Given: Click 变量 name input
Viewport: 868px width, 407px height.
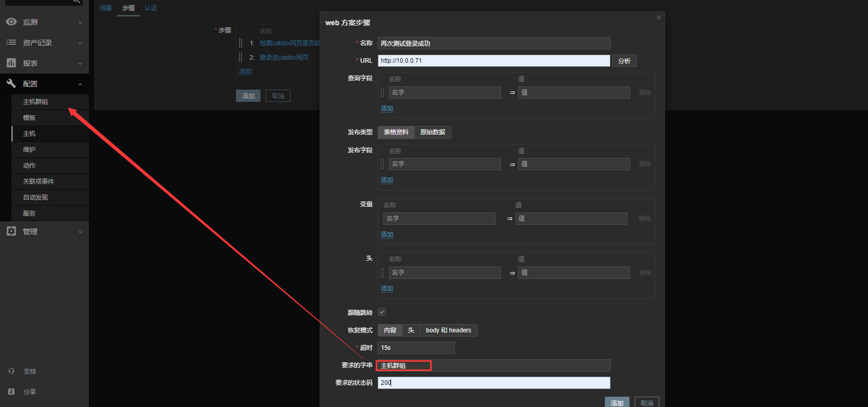Looking at the screenshot, I should (439, 219).
